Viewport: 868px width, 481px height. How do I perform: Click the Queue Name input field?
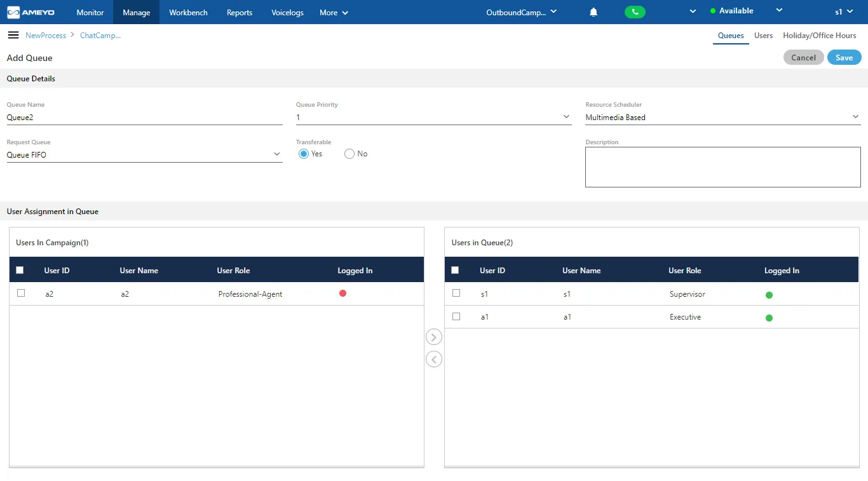tap(144, 118)
